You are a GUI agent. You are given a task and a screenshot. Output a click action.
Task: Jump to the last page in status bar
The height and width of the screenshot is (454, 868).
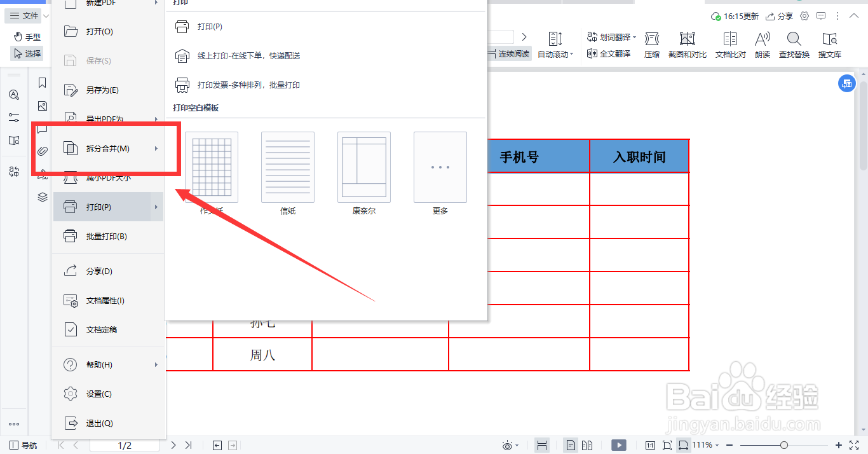[188, 446]
